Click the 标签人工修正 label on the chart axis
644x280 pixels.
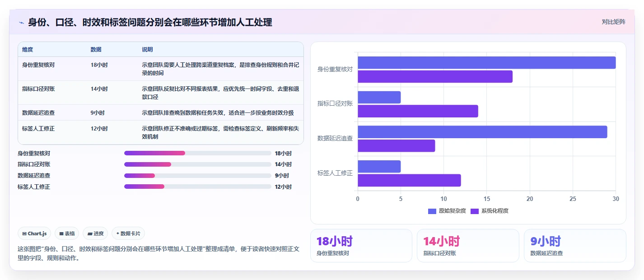[335, 173]
